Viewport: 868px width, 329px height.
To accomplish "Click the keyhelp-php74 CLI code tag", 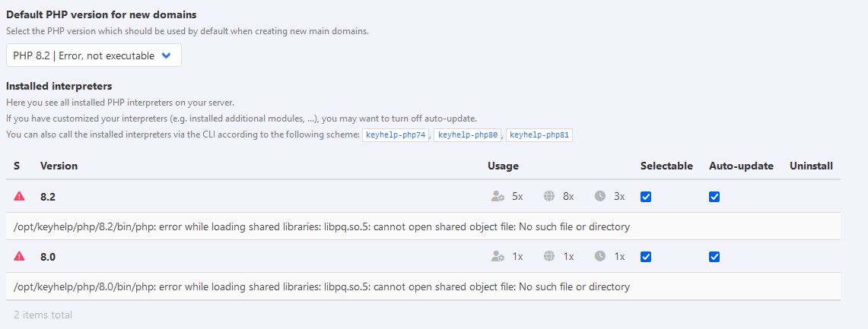I will 395,135.
